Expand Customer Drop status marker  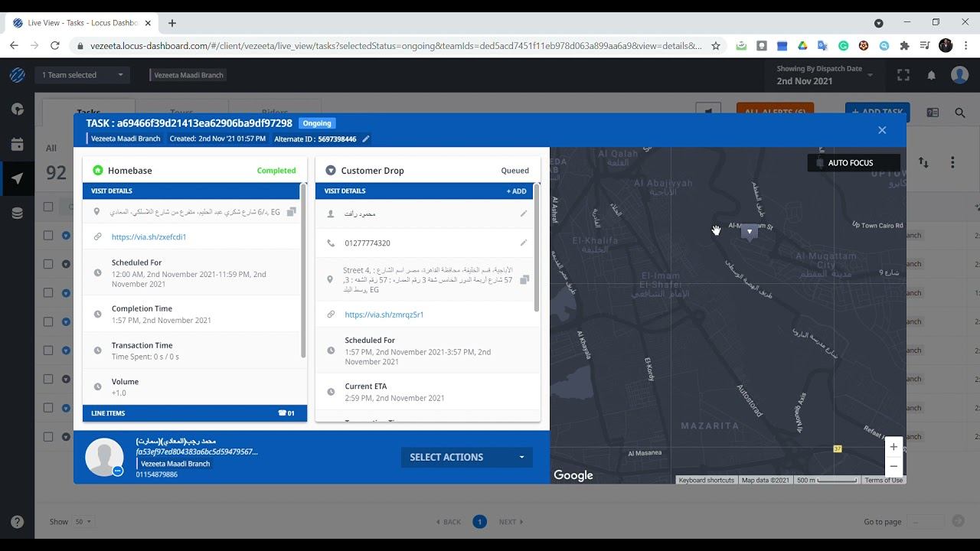331,171
